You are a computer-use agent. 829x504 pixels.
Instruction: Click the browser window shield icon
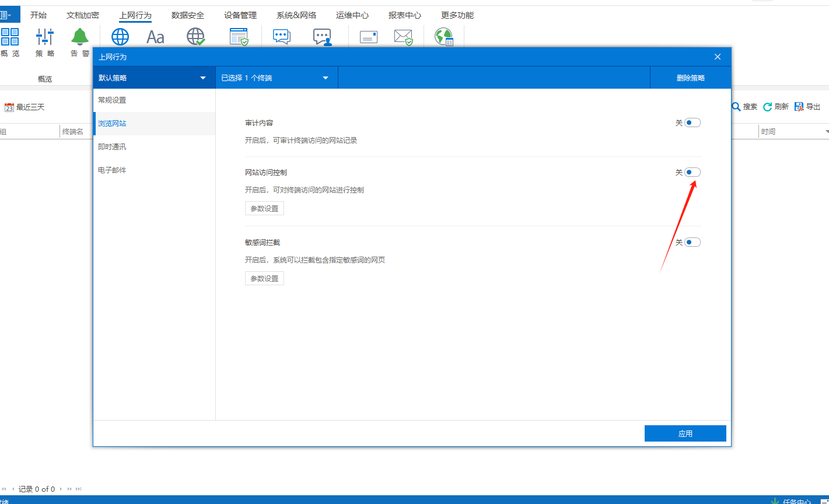point(239,37)
